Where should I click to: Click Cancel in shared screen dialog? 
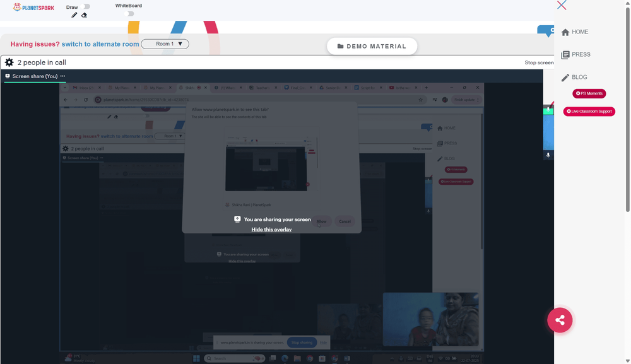(345, 221)
